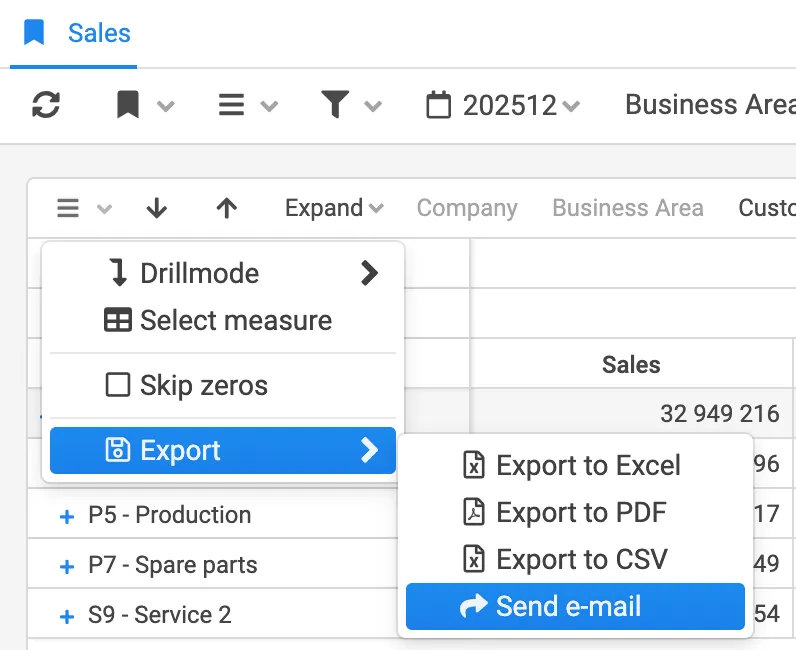The width and height of the screenshot is (796, 650).
Task: Open the top toolbar hamburger menu
Action: (246, 105)
